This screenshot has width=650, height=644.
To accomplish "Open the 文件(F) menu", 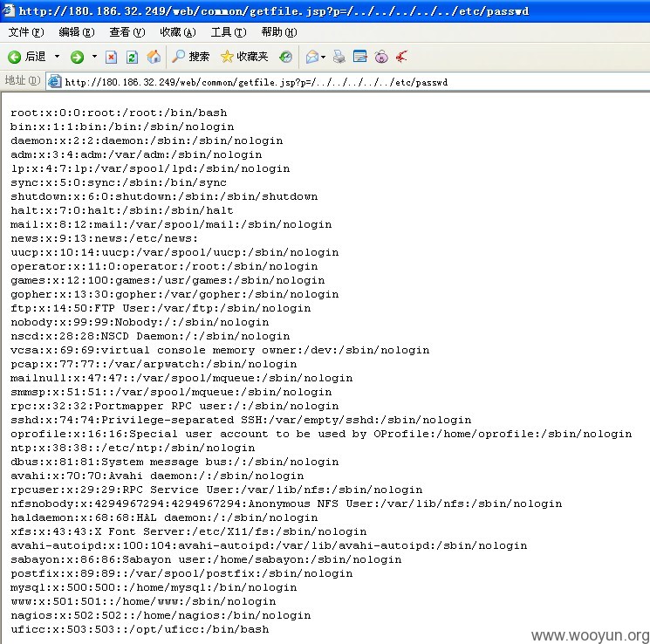I will 26,32.
